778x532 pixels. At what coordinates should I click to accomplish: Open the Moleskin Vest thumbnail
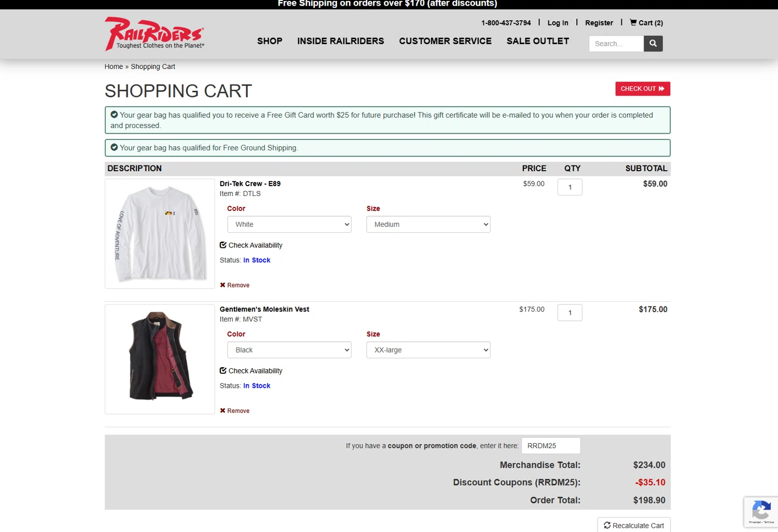click(x=160, y=359)
